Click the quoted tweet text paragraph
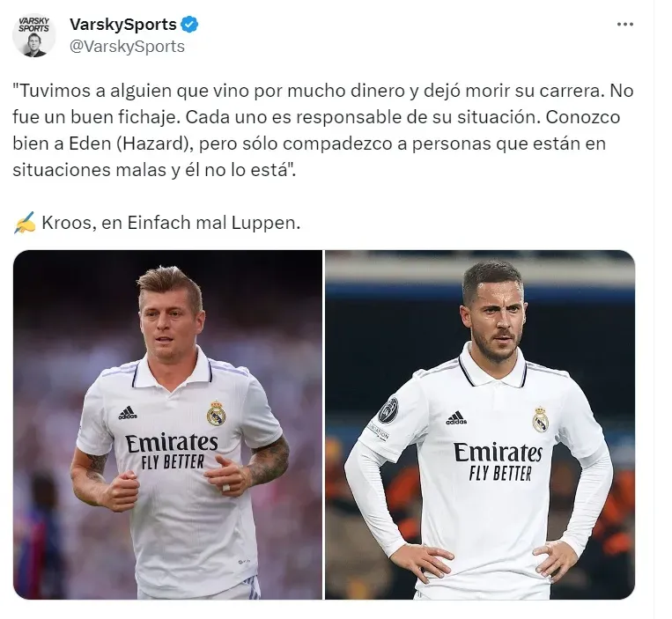The height and width of the screenshot is (619, 672). pyautogui.click(x=322, y=130)
